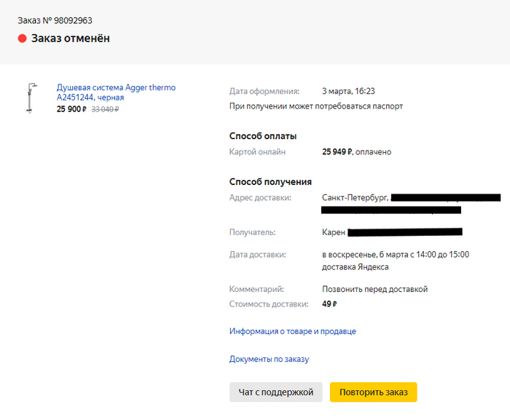Click the delivery cost value 49 ₽
Viewport: 510px width, 420px height.
click(329, 304)
